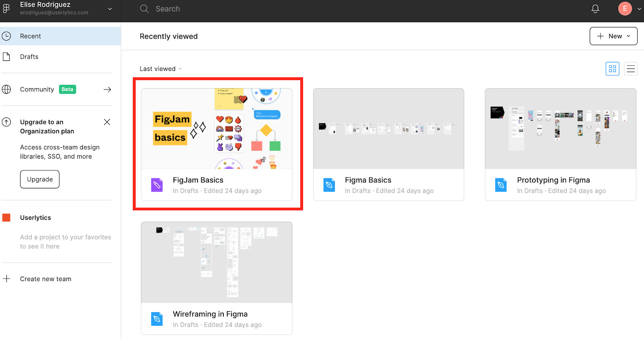Click the Userlytics team link
The image size is (644, 339).
pos(35,217)
